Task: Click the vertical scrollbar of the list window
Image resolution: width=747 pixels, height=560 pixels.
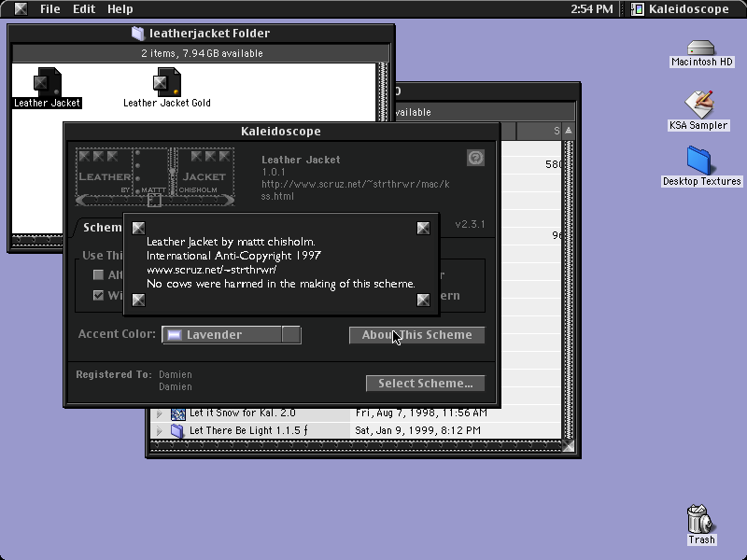Action: [568, 289]
